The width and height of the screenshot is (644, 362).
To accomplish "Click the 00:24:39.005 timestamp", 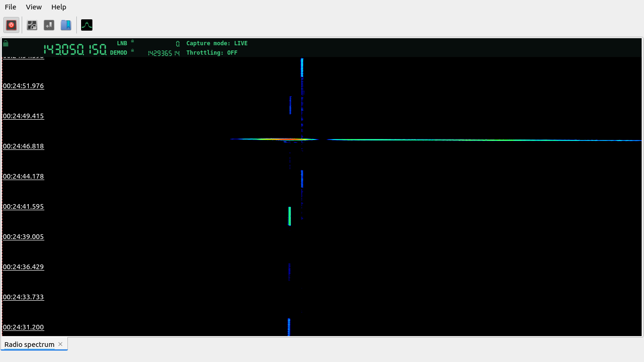I will pos(23,237).
